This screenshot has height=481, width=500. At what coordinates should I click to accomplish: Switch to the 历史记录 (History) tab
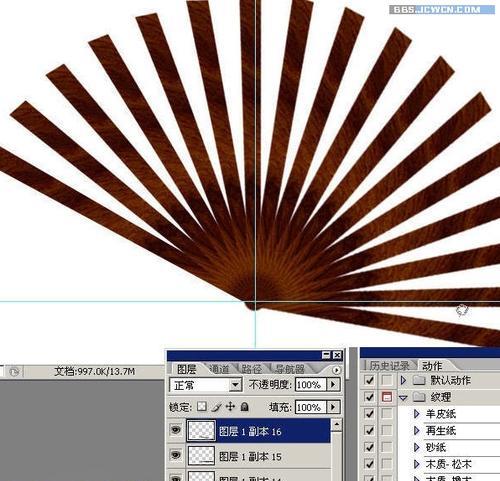(x=389, y=366)
